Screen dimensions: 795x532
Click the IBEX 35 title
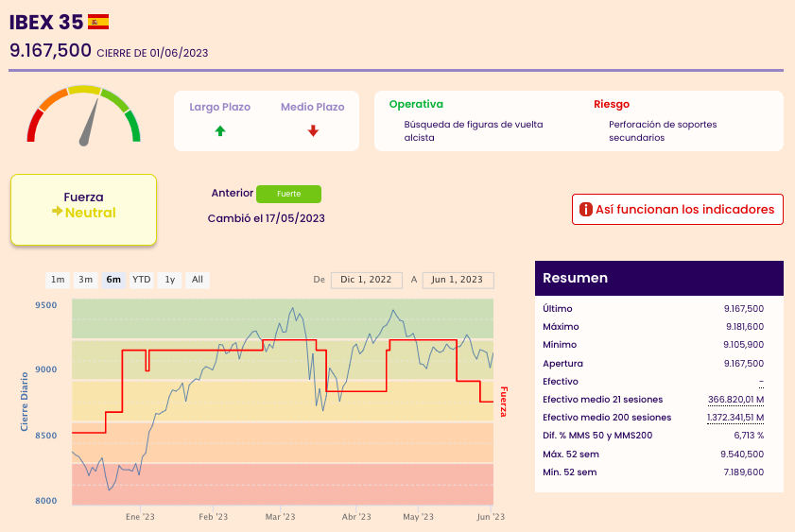pos(46,23)
